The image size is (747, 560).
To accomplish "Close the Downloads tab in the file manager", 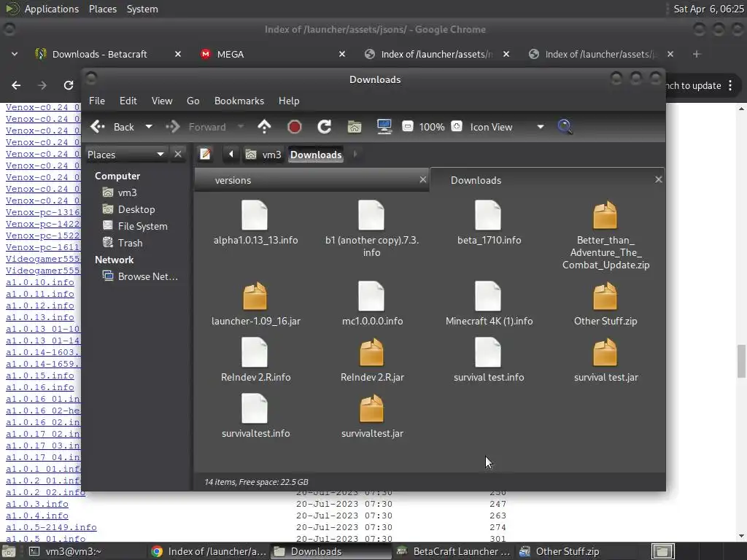I will 659,179.
